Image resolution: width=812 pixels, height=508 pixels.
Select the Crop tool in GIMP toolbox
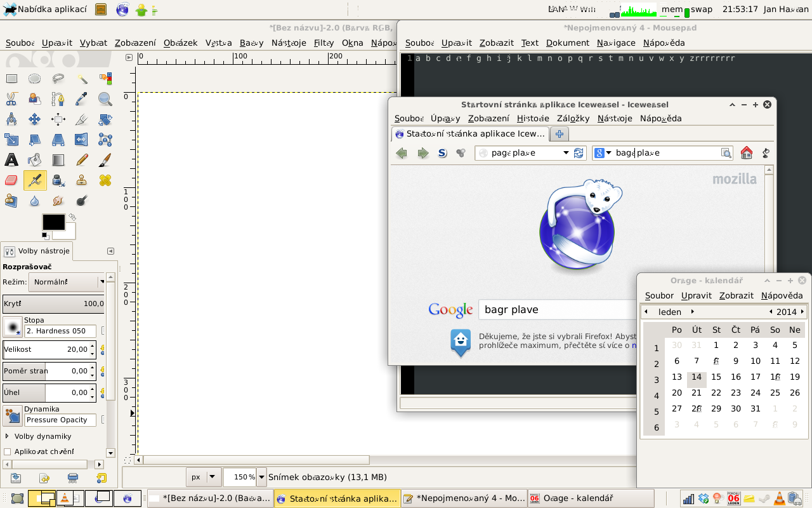pos(82,119)
